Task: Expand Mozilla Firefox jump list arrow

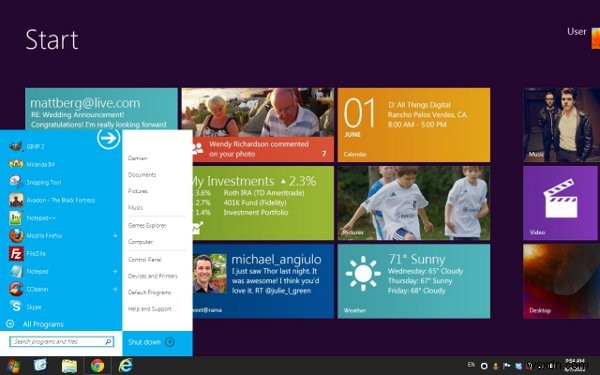Action: (x=114, y=236)
